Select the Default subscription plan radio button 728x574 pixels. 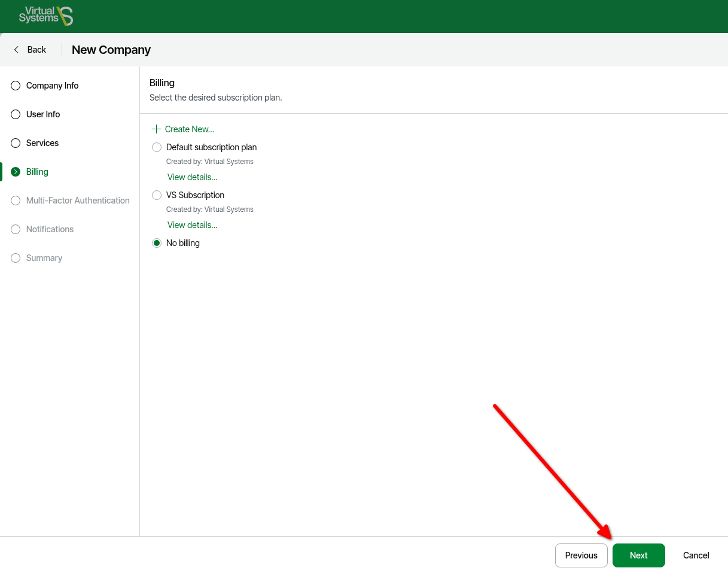click(x=157, y=147)
